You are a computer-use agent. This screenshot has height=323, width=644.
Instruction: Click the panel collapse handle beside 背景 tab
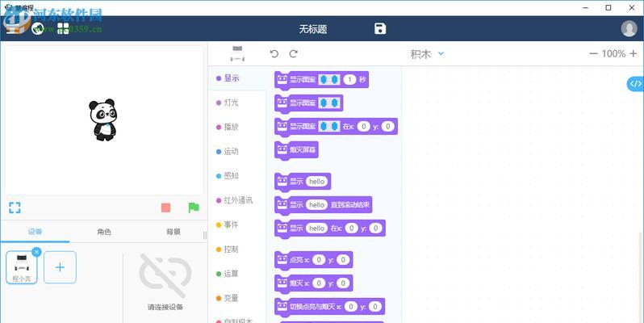pos(205,235)
